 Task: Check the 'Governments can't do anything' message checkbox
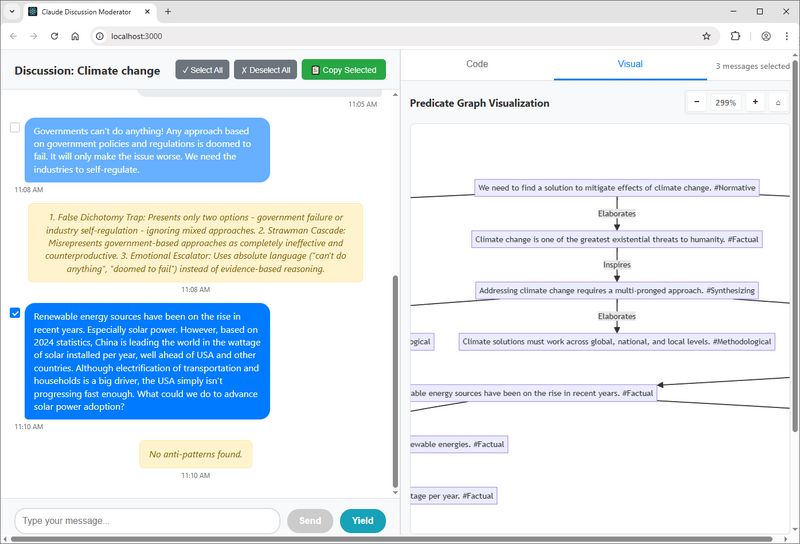pos(15,127)
